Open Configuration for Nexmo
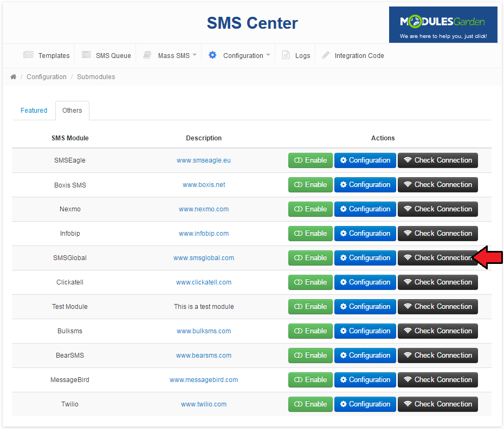This screenshot has width=504, height=433. [365, 209]
